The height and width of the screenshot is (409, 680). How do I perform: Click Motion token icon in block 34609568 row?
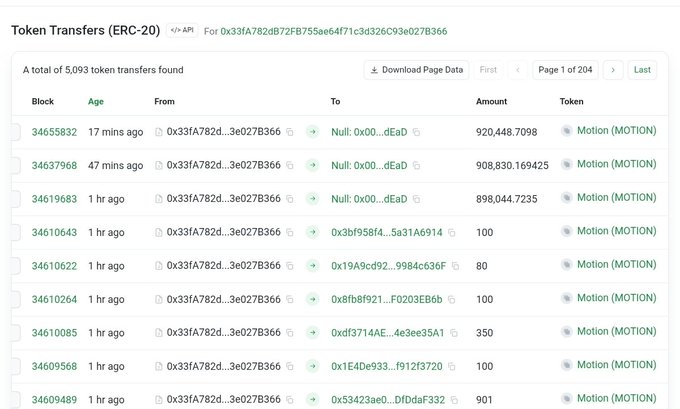566,365
